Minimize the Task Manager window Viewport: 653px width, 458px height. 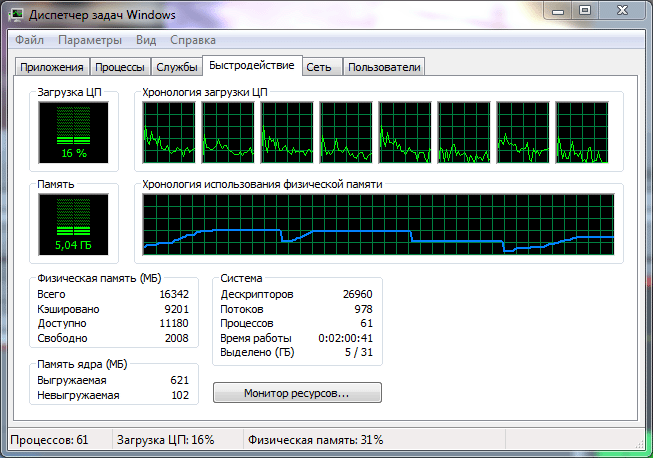pos(558,10)
